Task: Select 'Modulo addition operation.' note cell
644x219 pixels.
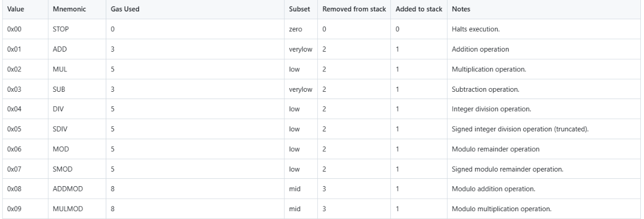Action: 488,188
